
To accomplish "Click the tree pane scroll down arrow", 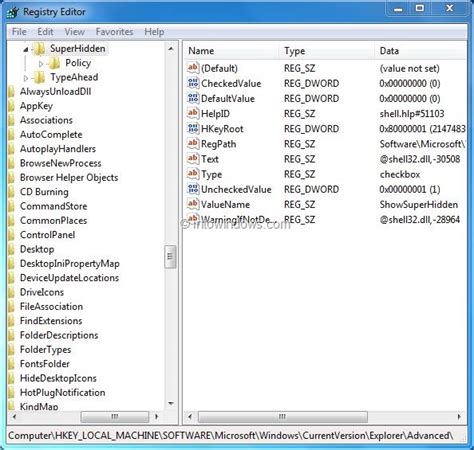I will click(171, 404).
